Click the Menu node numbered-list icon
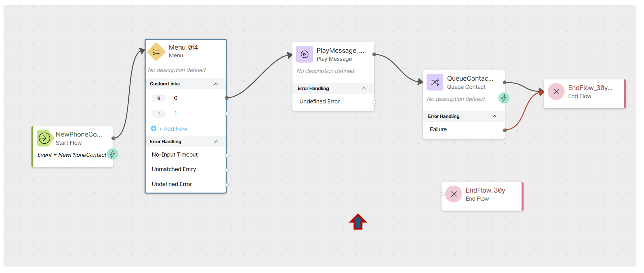Image resolution: width=644 pixels, height=273 pixels. click(x=156, y=52)
